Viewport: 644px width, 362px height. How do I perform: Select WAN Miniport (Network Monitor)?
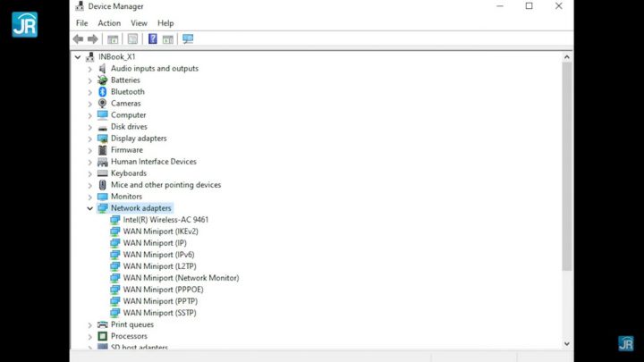coord(181,278)
